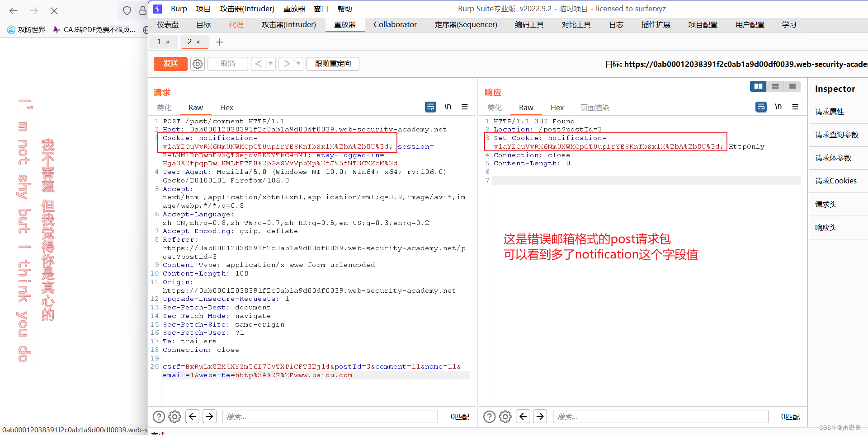Open Repeater settings gear next to send
The height and width of the screenshot is (435, 868).
tap(198, 64)
